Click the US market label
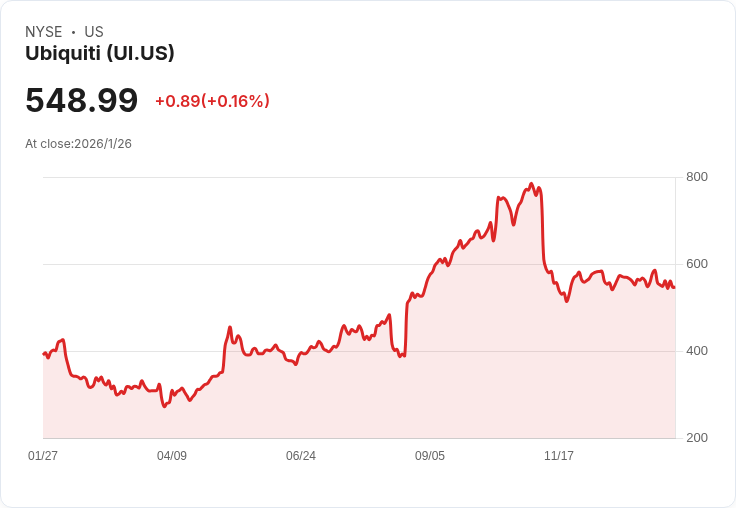Image resolution: width=736 pixels, height=508 pixels. (94, 32)
